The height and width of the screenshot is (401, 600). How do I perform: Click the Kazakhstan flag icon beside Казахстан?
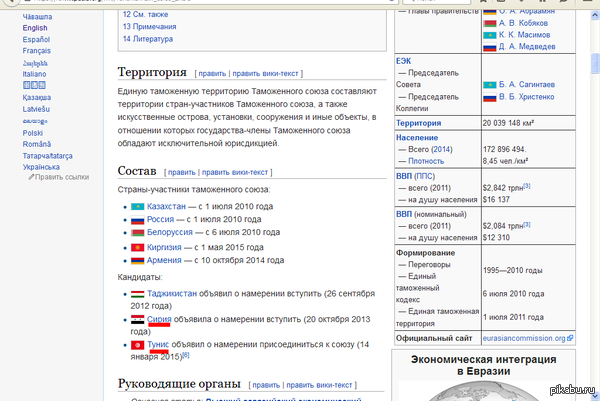click(x=138, y=206)
